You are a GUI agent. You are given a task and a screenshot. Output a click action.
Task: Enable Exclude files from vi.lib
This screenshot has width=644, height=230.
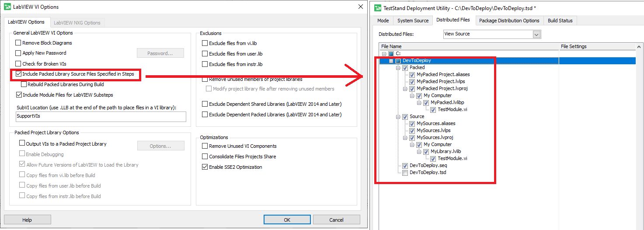(205, 43)
